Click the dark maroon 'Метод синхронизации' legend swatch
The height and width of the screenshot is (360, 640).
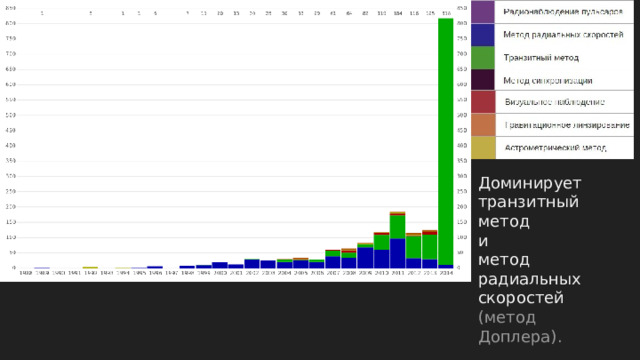coord(483,80)
